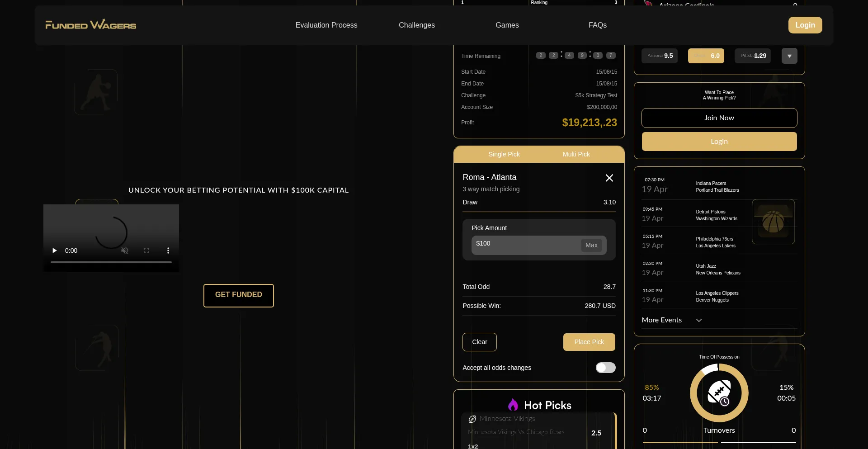The height and width of the screenshot is (449, 868).
Task: Expand More Events list
Action: pyautogui.click(x=672, y=320)
